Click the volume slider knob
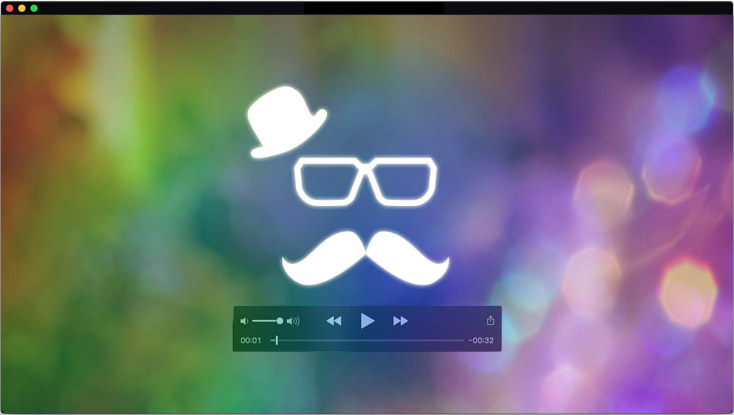The width and height of the screenshot is (734, 415). (x=279, y=321)
